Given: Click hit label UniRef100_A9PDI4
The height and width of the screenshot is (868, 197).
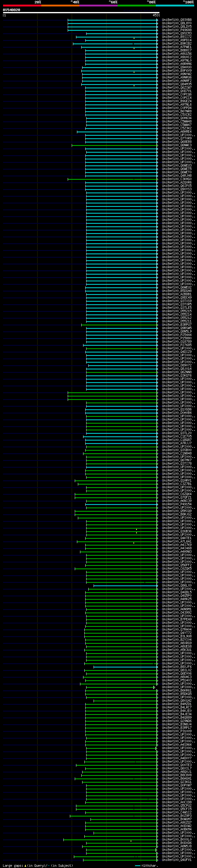Looking at the screenshot, I should [x=177, y=40].
